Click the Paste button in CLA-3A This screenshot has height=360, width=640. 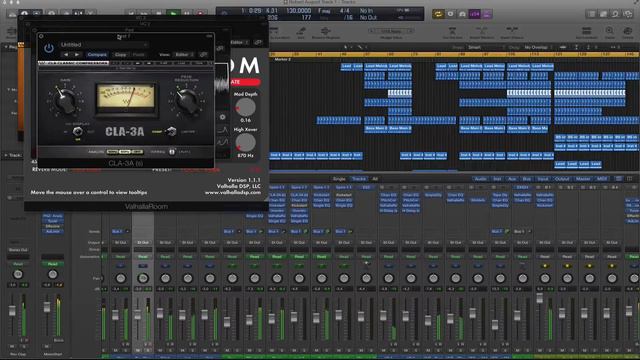[x=139, y=54]
